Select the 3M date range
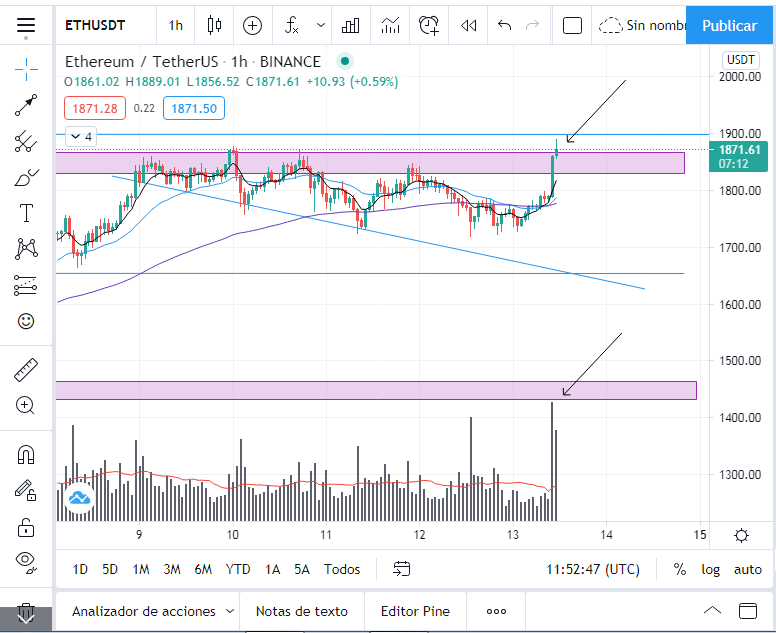 point(172,569)
